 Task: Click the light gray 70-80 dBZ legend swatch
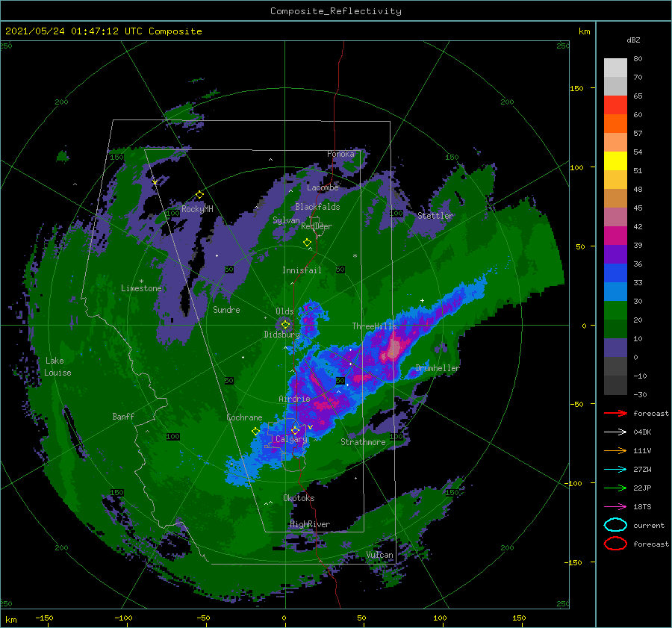(615, 68)
